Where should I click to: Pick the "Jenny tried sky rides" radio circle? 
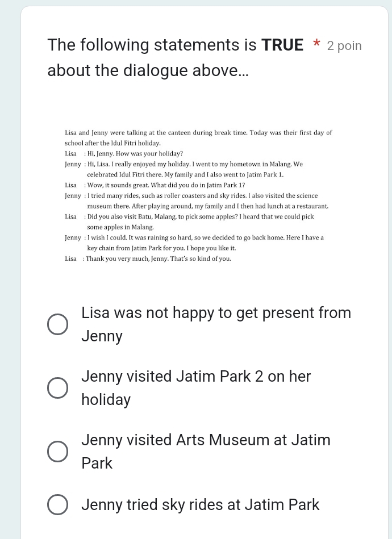pyautogui.click(x=57, y=504)
